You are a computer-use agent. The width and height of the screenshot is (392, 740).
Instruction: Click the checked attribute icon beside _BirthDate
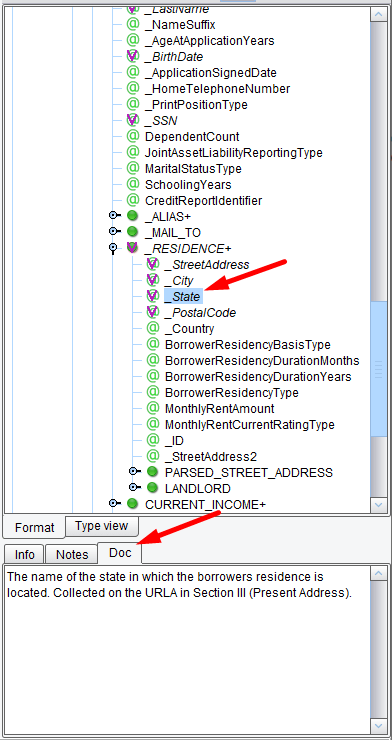133,57
